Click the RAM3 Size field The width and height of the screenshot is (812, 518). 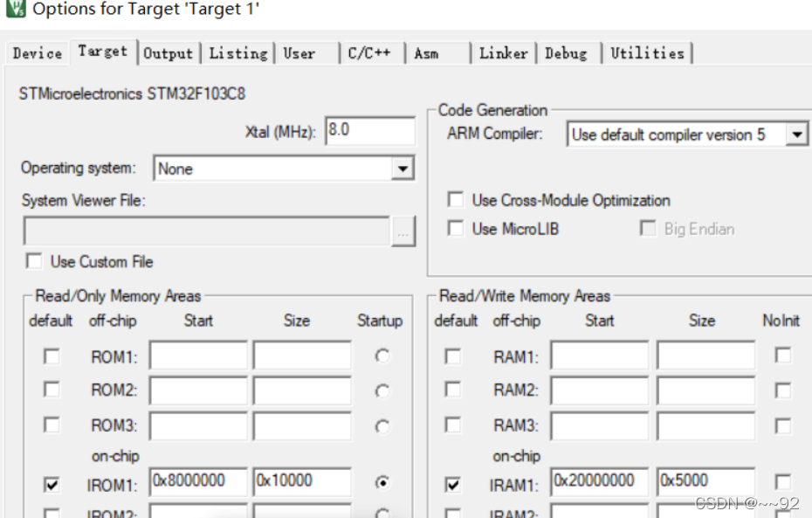click(x=705, y=425)
